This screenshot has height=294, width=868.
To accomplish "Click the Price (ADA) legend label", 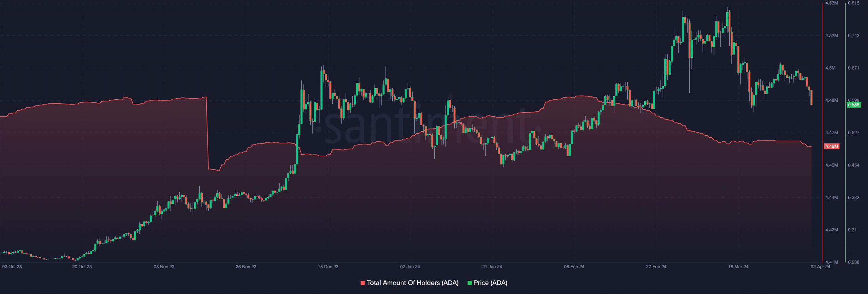I will 490,283.
